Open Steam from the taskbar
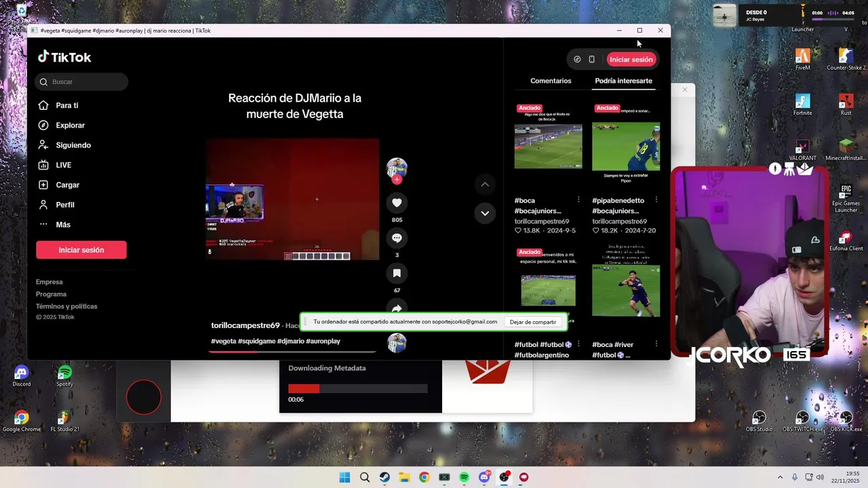 (384, 477)
